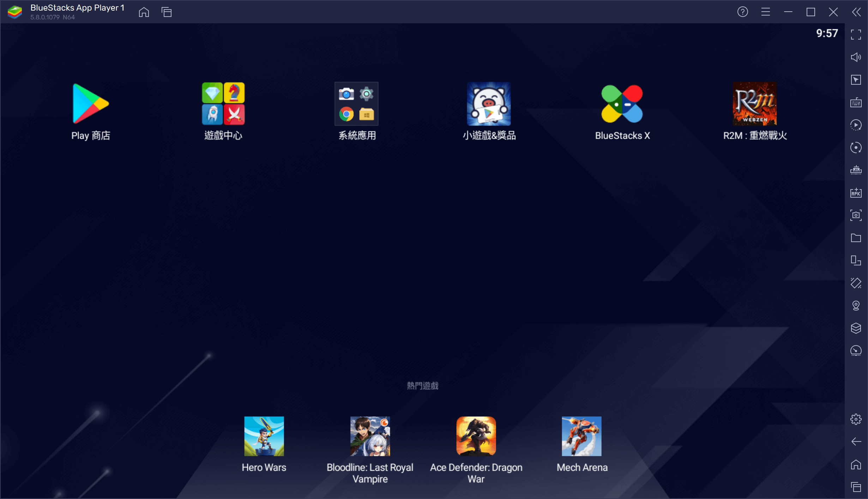Open Hero Wars popular game

click(264, 436)
